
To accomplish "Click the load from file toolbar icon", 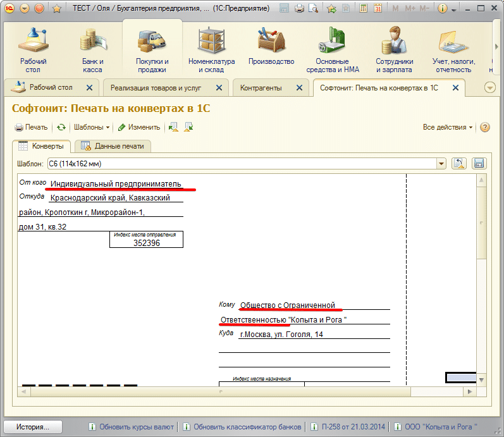I will click(x=173, y=127).
